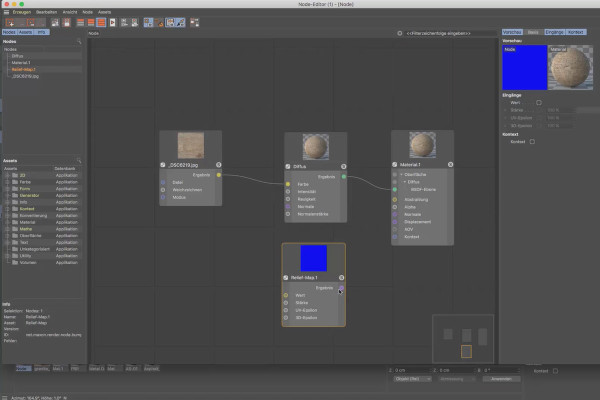Open the Erzeugen menu
This screenshot has height=400, width=600.
pos(22,12)
